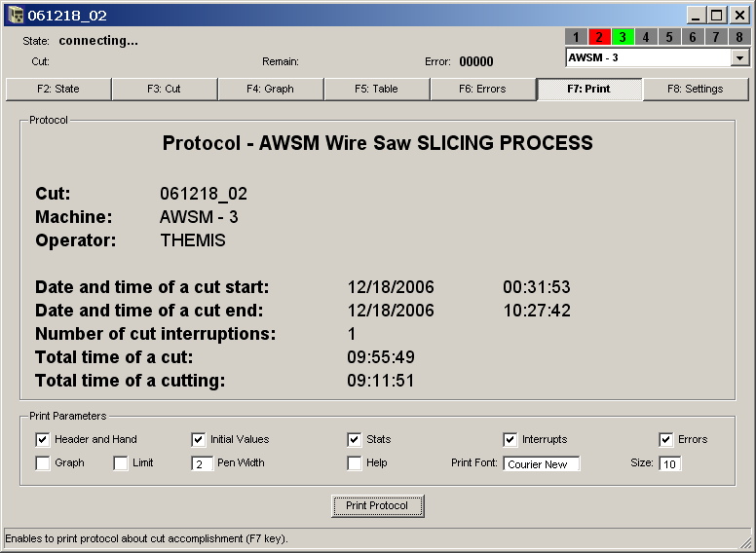Enable the Limit checkbox
This screenshot has height=553, width=756.
(x=121, y=463)
